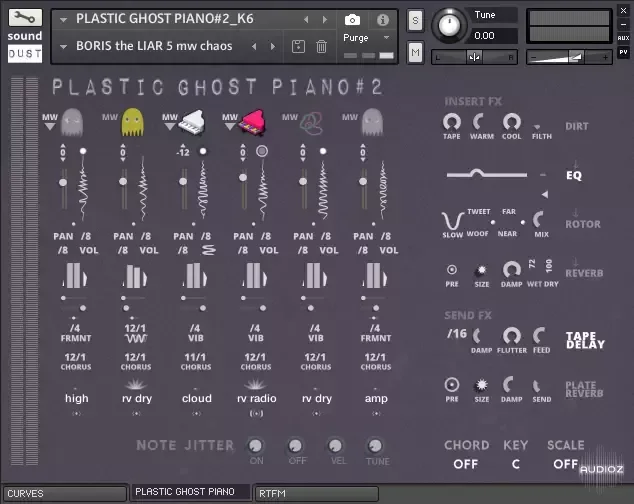634x504 pixels.
Task: Open the BORIS the LIAR preset dropdown
Action: tap(63, 47)
